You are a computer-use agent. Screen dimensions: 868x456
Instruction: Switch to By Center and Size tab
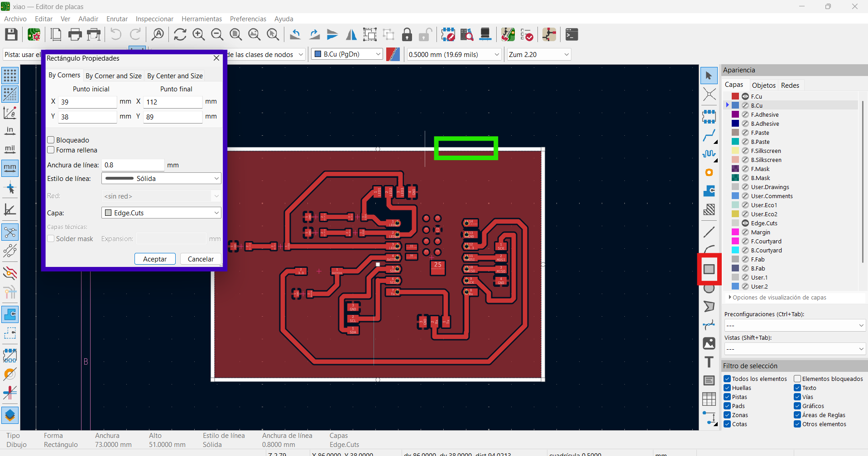pos(175,76)
